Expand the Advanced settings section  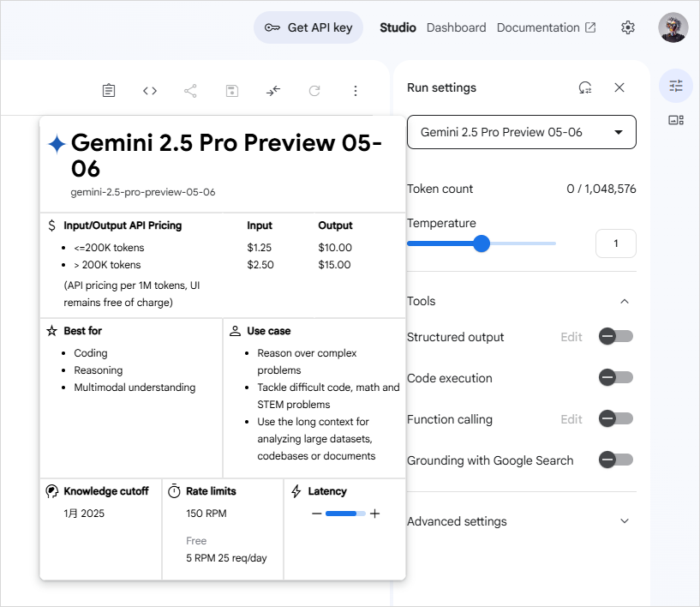coord(625,521)
